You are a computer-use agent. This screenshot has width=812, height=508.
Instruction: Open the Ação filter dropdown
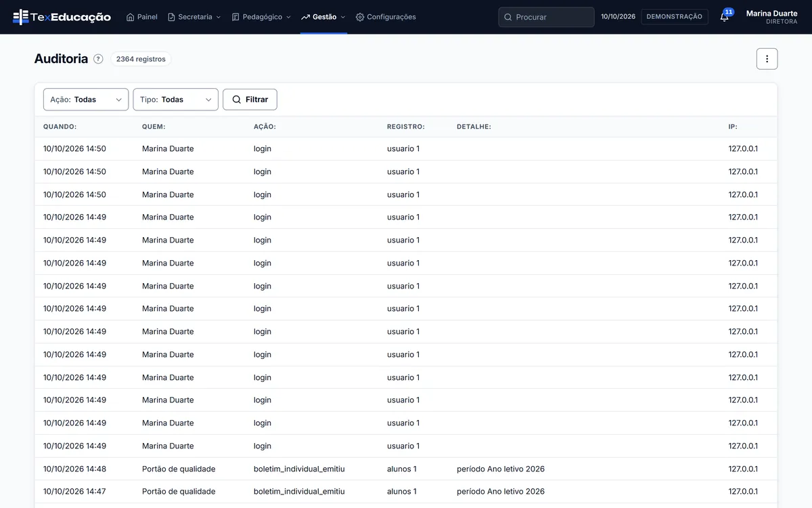(x=86, y=100)
